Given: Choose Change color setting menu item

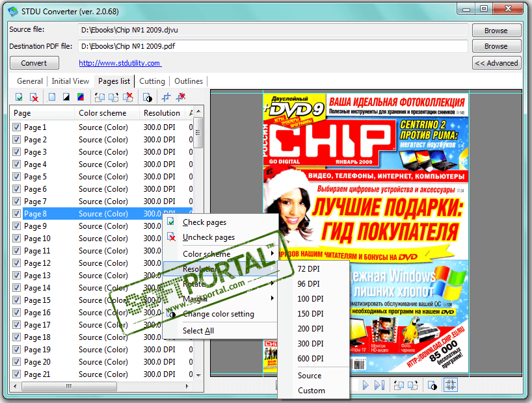Looking at the screenshot, I should pyautogui.click(x=220, y=314).
